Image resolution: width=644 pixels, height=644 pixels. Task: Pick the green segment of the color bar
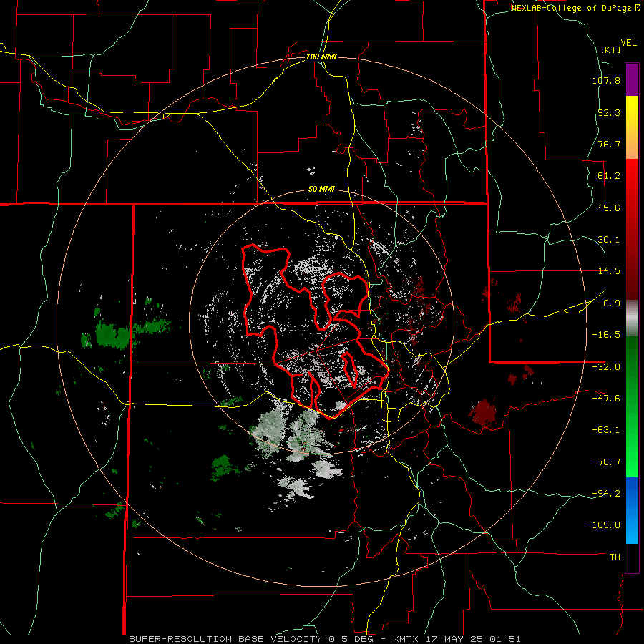632,406
